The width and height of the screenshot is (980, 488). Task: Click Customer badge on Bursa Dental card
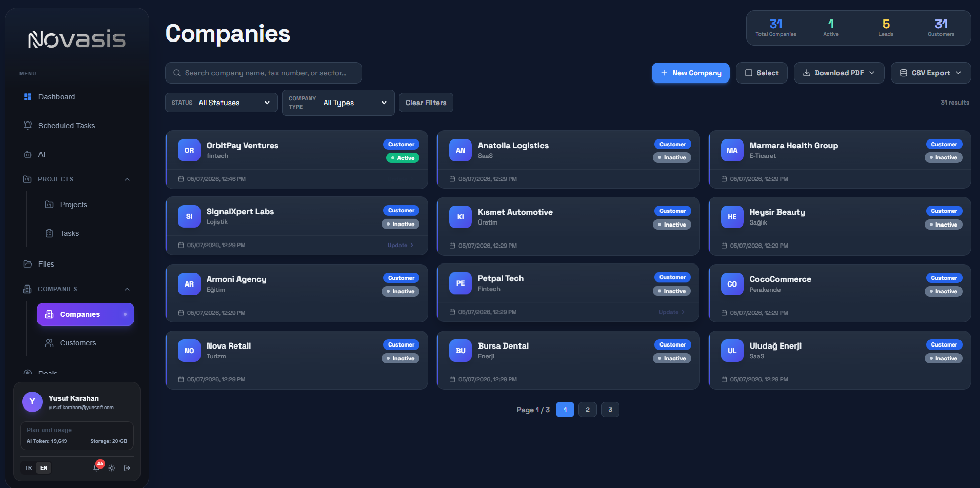click(x=672, y=344)
